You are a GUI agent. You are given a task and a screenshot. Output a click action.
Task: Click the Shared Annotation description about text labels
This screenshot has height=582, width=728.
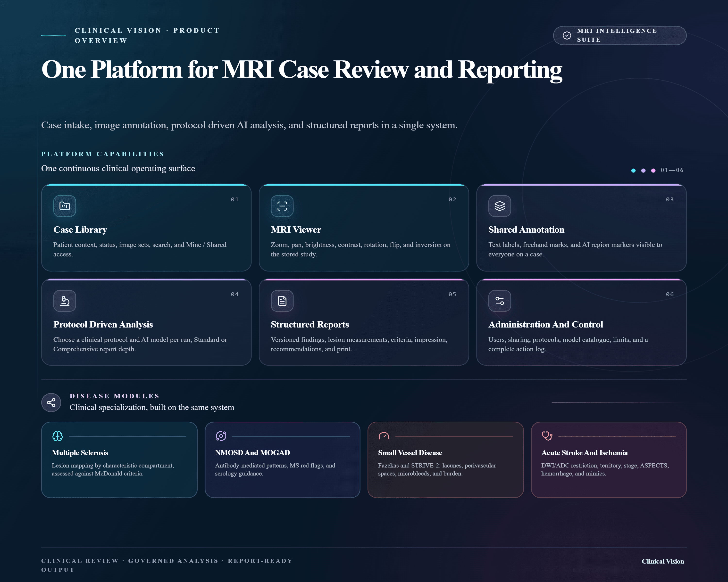pos(575,249)
